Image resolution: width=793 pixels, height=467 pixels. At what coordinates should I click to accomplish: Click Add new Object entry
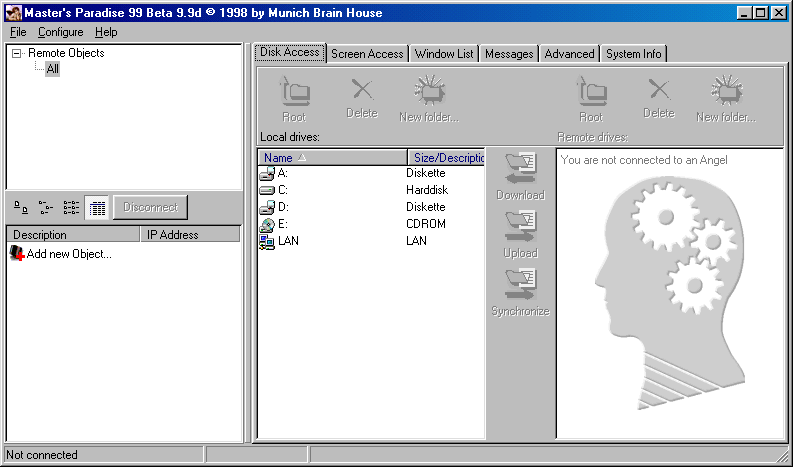pos(68,254)
